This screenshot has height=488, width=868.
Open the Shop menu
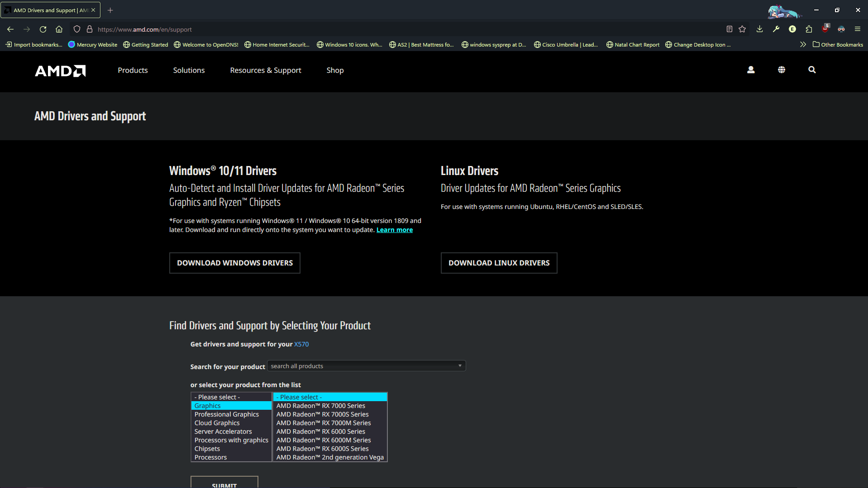[335, 70]
